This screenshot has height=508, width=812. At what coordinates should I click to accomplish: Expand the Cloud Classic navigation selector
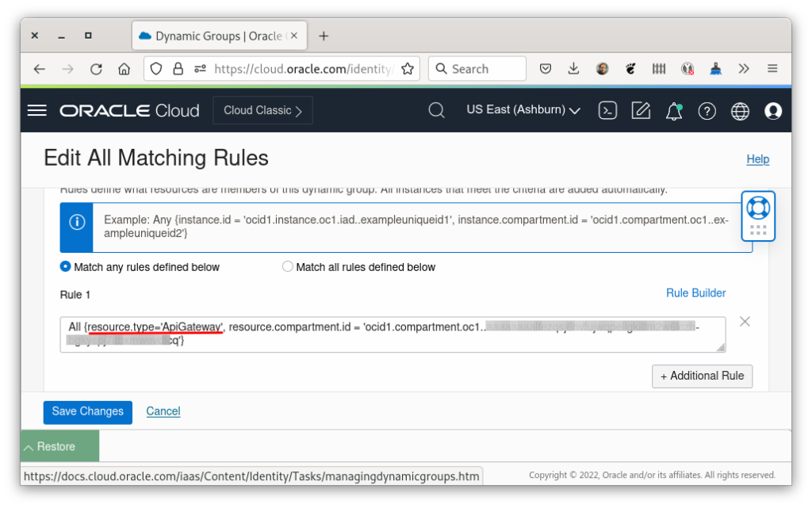(262, 110)
